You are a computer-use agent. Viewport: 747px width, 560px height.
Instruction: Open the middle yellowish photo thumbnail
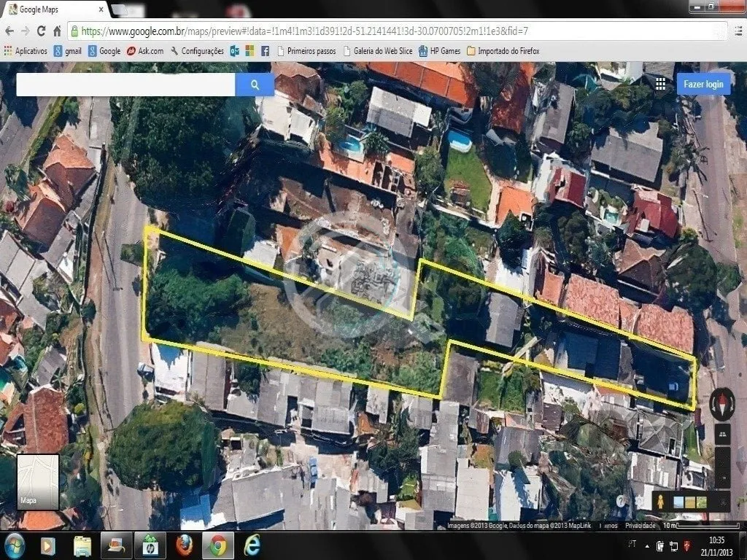click(690, 502)
